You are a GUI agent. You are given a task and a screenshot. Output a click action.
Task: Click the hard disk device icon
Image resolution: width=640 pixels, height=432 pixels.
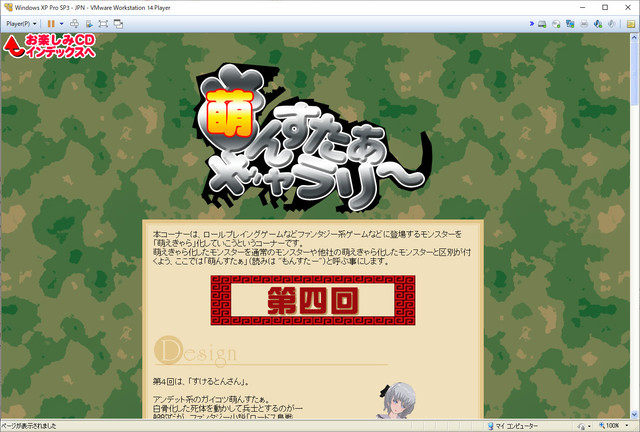click(x=542, y=24)
